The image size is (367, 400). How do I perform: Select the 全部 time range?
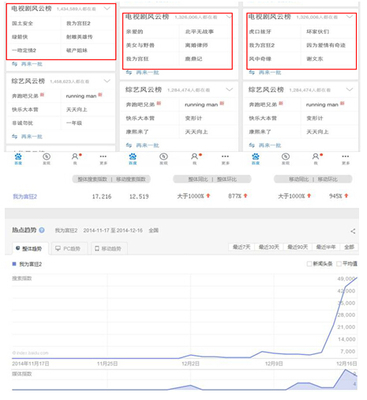[349, 247]
